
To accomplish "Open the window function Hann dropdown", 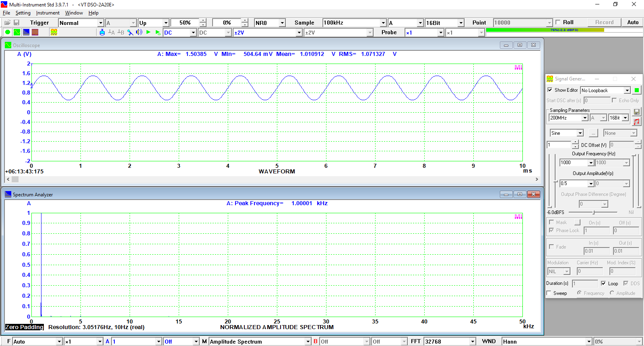I will (x=547, y=342).
